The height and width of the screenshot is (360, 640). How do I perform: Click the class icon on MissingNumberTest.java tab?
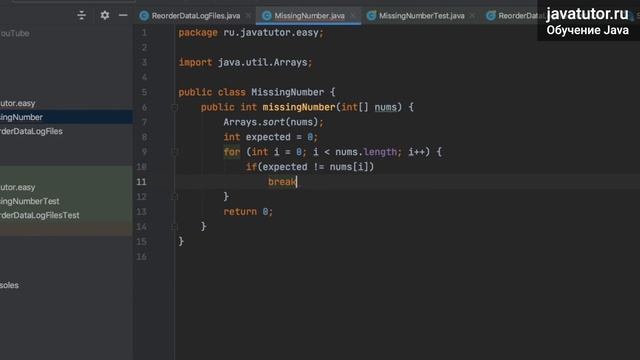click(371, 16)
